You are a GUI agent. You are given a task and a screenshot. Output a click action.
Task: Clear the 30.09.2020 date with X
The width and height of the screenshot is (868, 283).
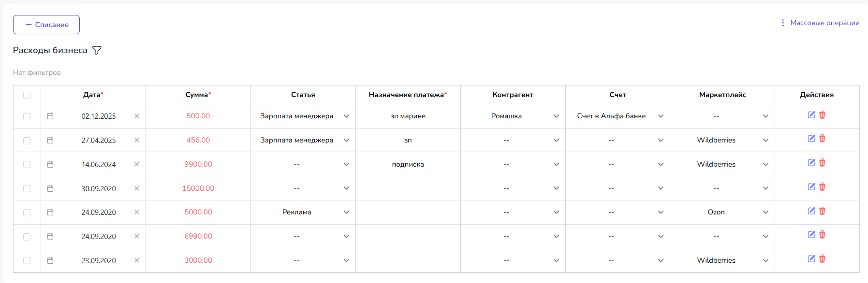(x=136, y=188)
